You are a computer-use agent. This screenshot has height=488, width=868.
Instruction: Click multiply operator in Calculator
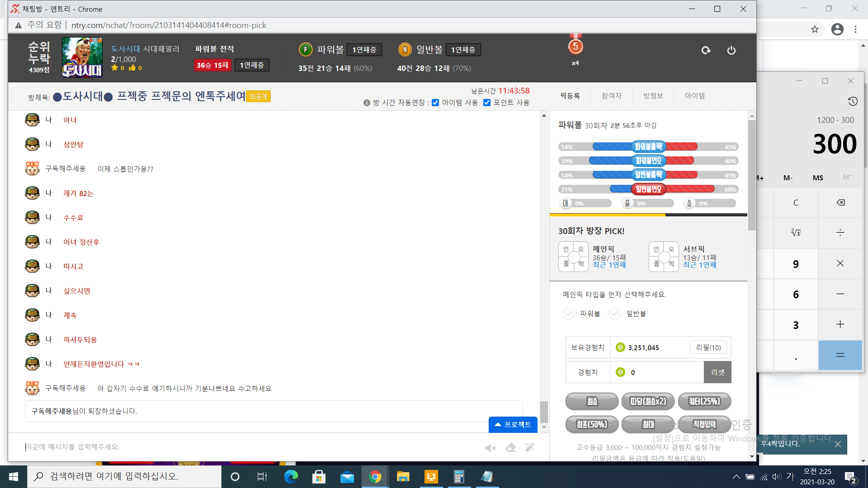tap(840, 263)
